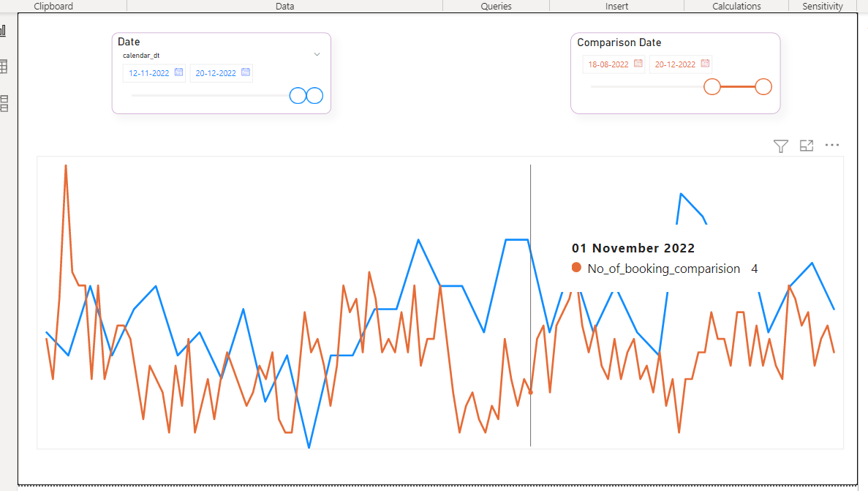Image resolution: width=868 pixels, height=491 pixels.
Task: Open calendar picker for 18-08-2022 date
Action: click(x=638, y=64)
